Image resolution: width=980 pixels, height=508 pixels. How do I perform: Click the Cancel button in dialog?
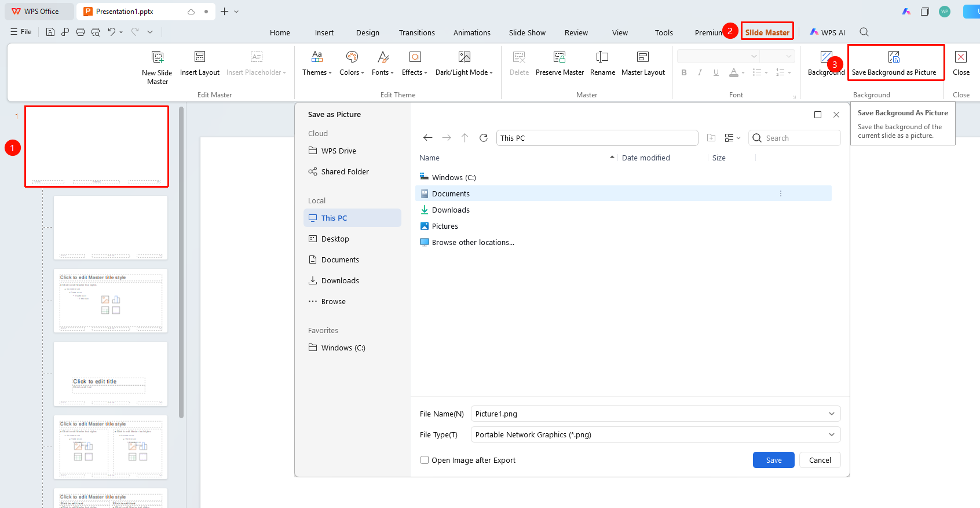(x=820, y=460)
